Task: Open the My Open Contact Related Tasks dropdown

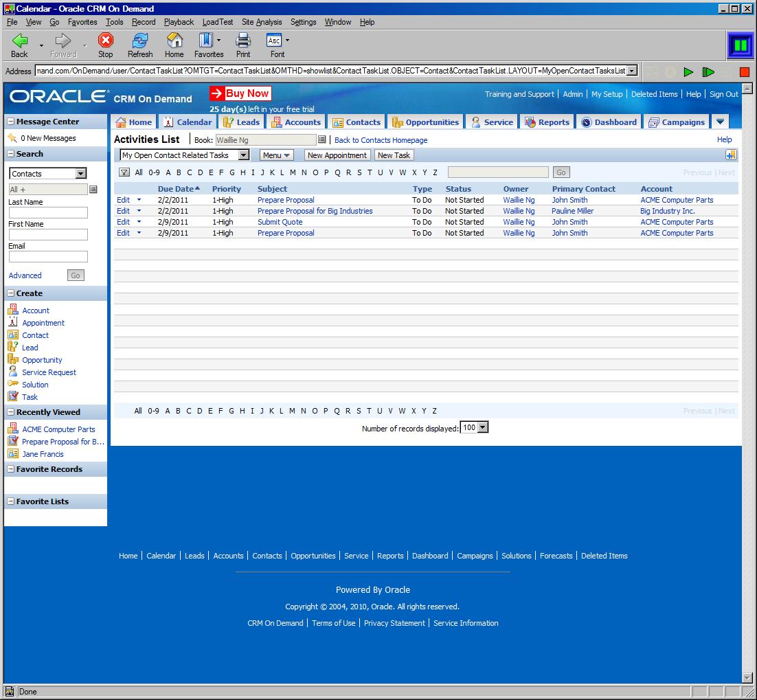Action: coord(244,155)
